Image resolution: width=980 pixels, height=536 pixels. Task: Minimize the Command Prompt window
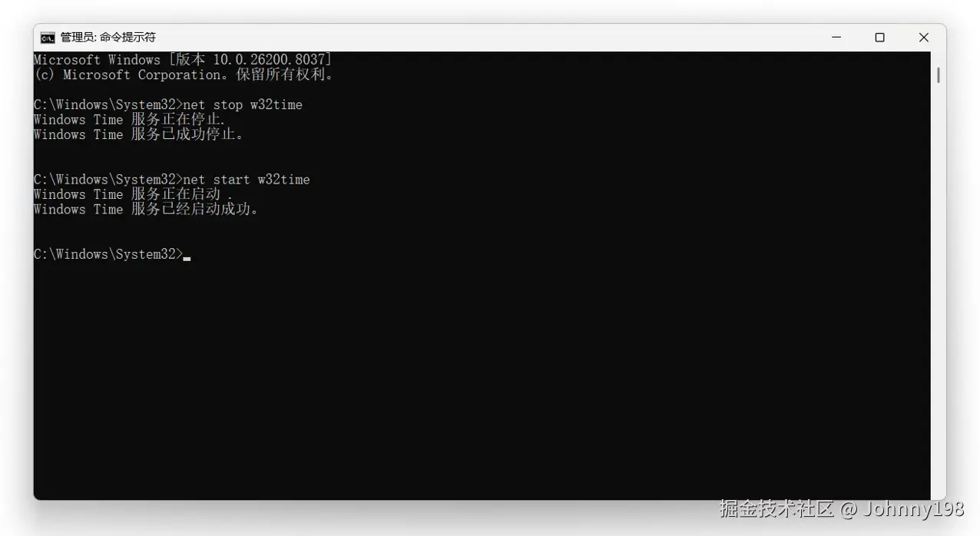tap(836, 38)
